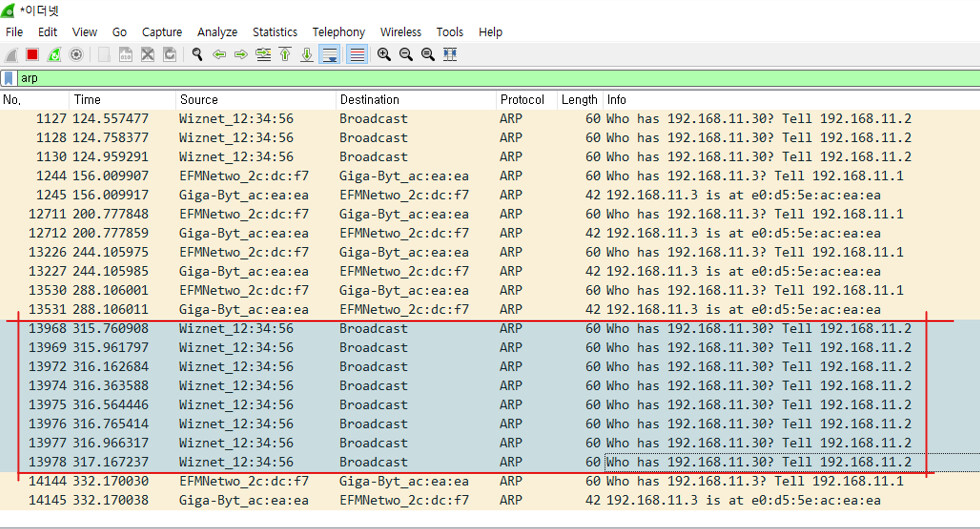Select packet number 13530

pos(490,290)
